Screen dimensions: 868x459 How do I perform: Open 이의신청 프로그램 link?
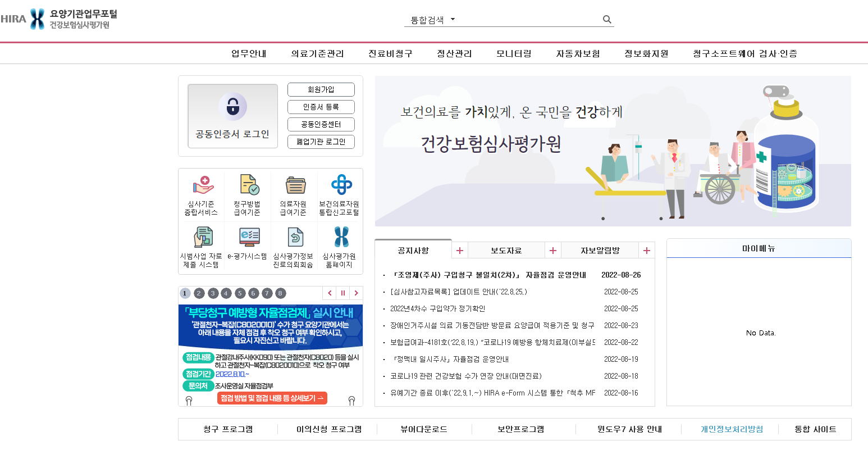pos(329,429)
